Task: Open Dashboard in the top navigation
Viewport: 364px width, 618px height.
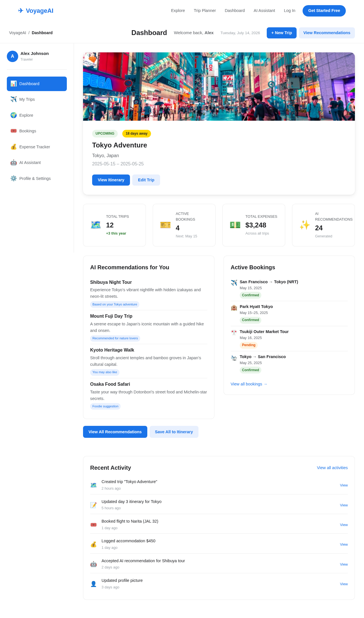Action: pos(235,11)
